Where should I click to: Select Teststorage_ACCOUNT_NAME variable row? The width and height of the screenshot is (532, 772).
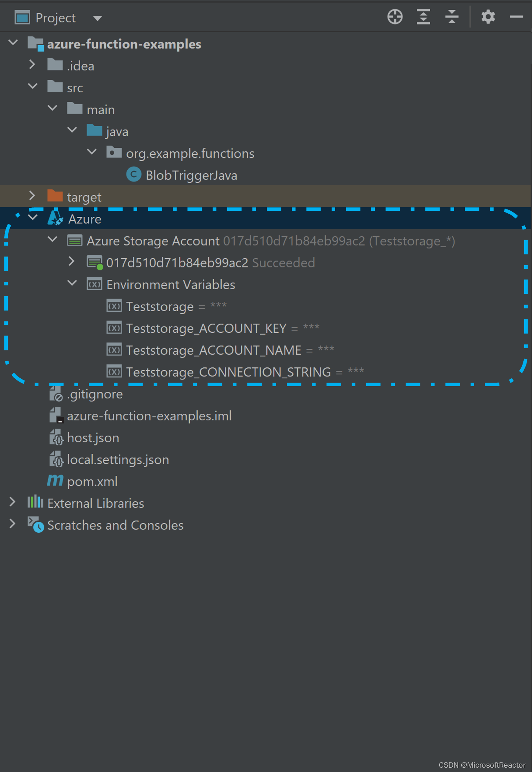[x=220, y=350]
